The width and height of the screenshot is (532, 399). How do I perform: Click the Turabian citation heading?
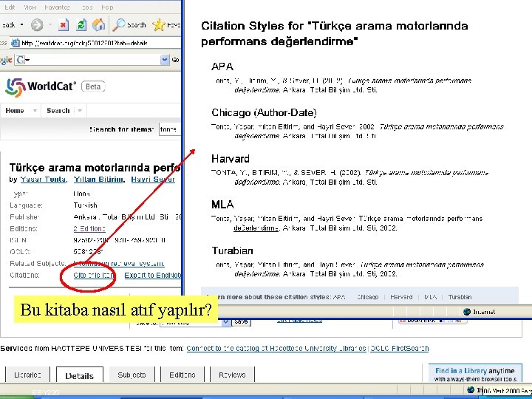tap(233, 250)
